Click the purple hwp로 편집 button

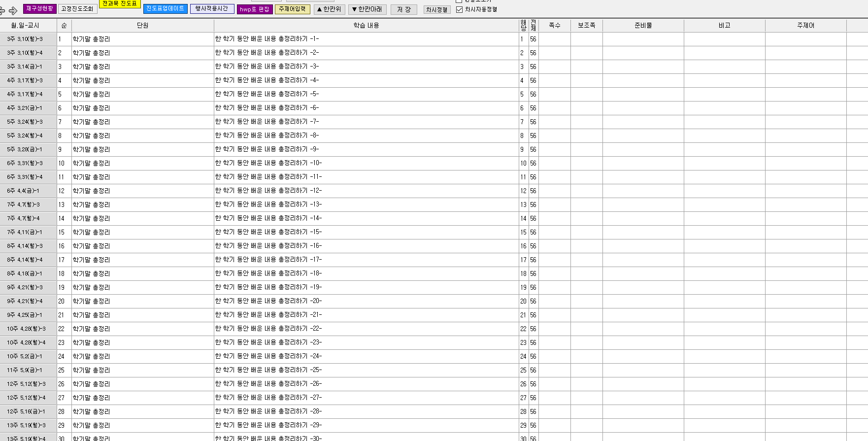(255, 9)
